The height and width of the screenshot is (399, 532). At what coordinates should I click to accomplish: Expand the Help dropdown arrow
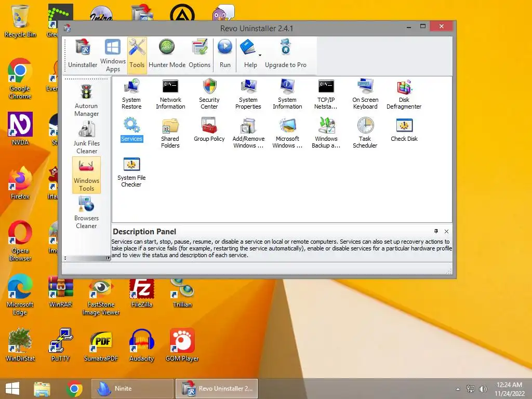[260, 55]
